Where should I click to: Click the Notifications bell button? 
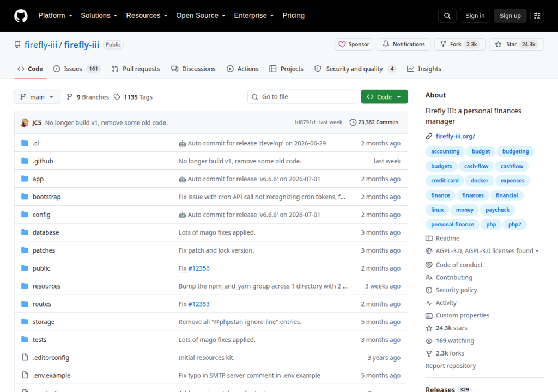click(404, 45)
